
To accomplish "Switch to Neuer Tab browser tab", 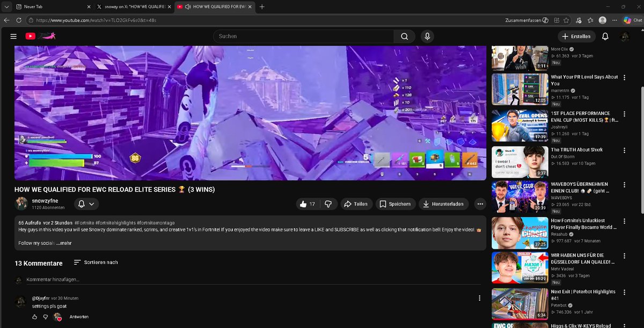I will point(52,7).
